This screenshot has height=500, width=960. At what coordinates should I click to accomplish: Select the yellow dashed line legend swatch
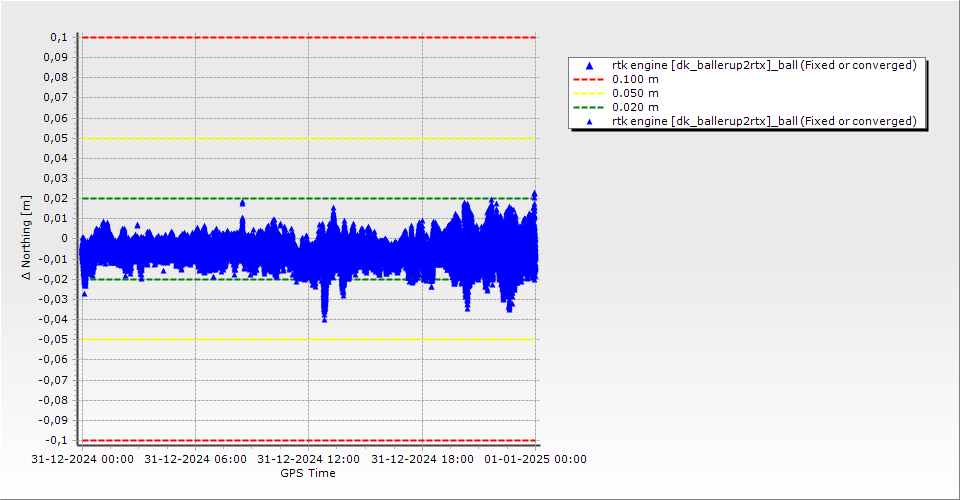click(588, 94)
